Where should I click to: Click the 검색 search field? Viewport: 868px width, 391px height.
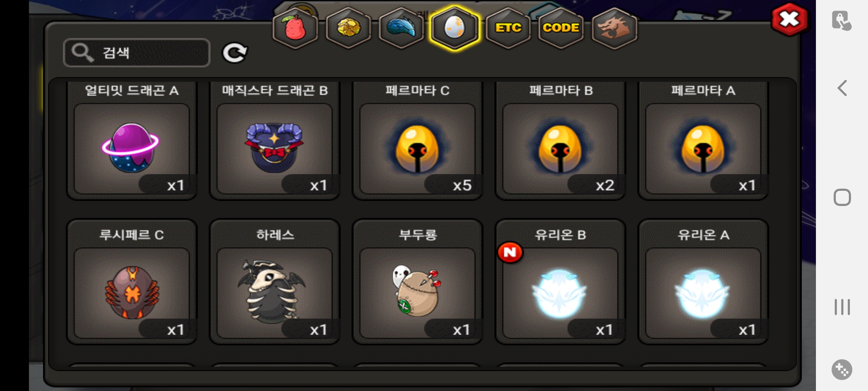click(x=137, y=53)
